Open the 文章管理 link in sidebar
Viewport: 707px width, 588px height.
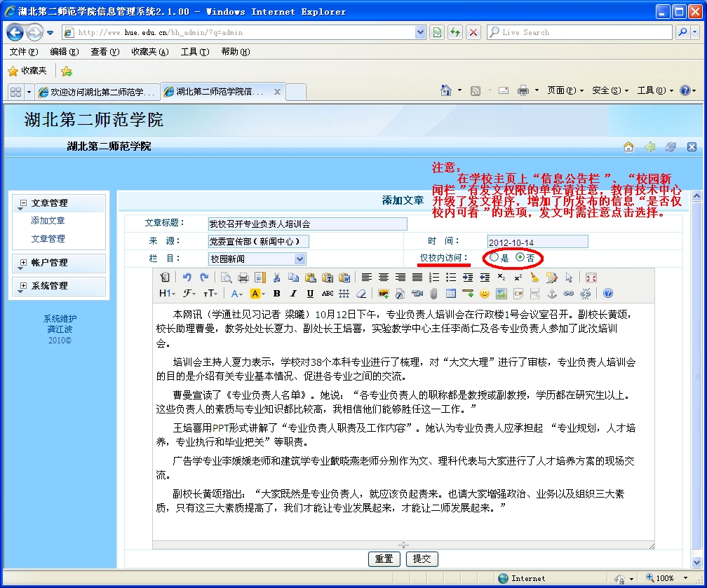[48, 239]
